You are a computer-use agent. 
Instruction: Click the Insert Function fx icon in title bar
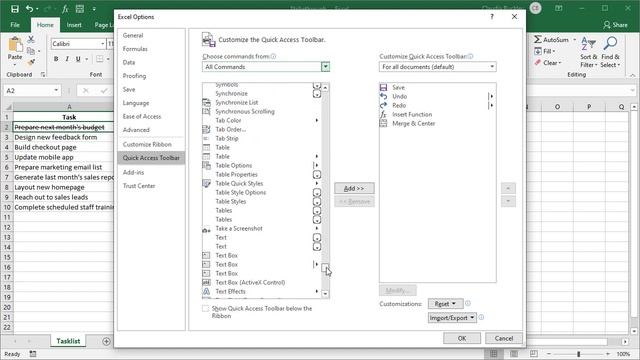65,9
